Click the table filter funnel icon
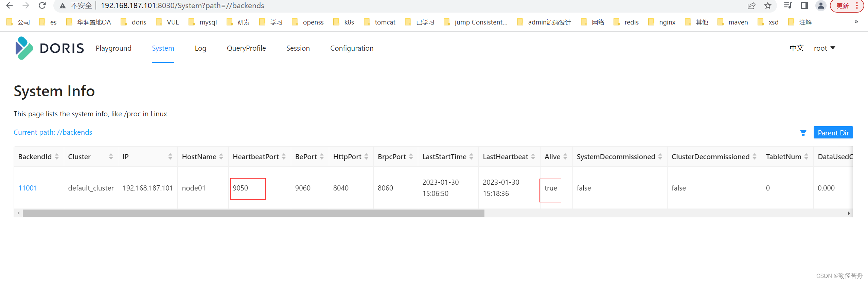Image resolution: width=868 pixels, height=282 pixels. 803,133
